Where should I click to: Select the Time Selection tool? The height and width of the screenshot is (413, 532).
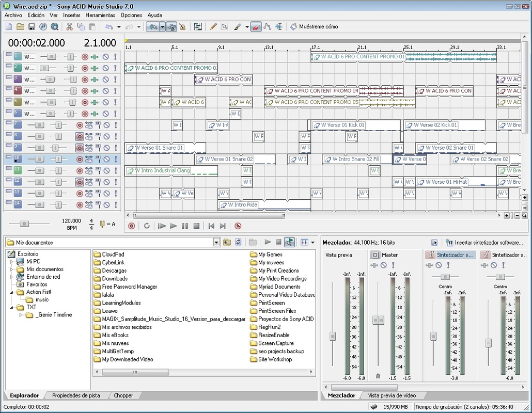pos(279,26)
